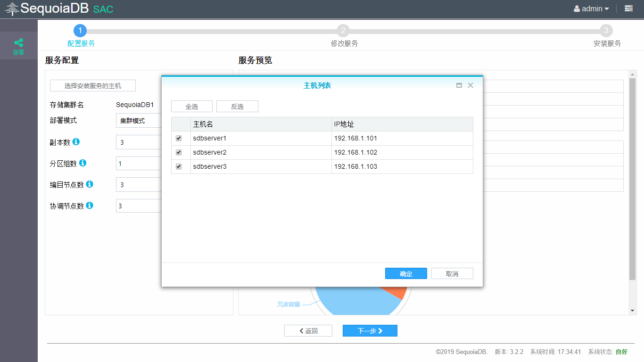Go to step 1 配置服务
644x362 pixels.
81,31
